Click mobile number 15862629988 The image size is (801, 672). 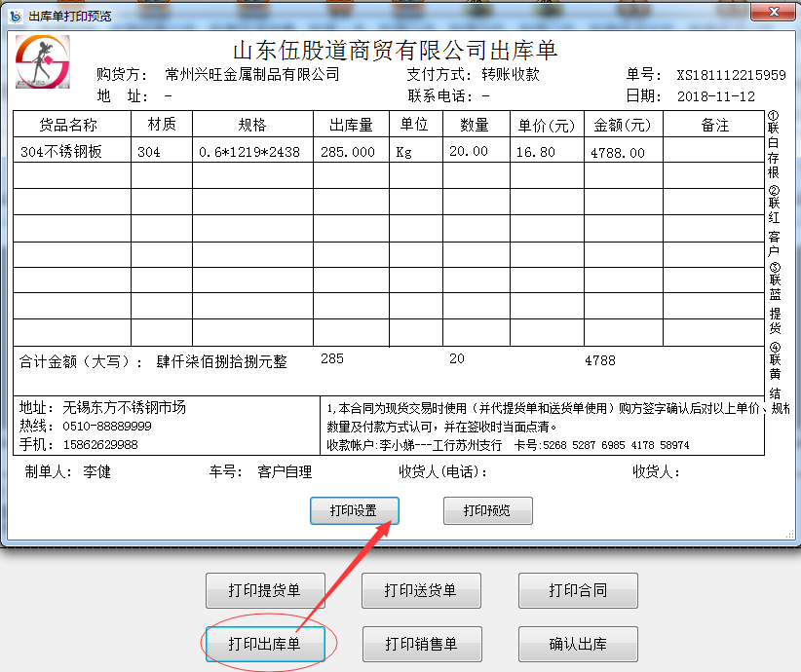pyautogui.click(x=100, y=445)
